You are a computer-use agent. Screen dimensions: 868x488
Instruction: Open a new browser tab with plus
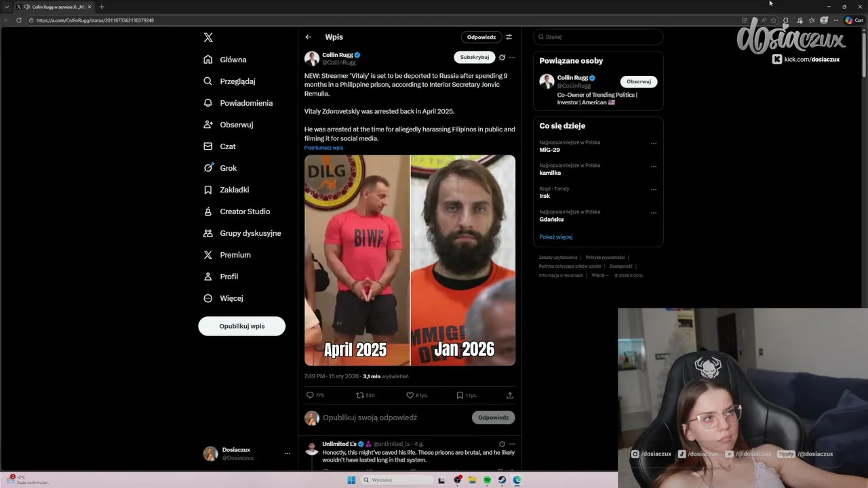coord(102,7)
